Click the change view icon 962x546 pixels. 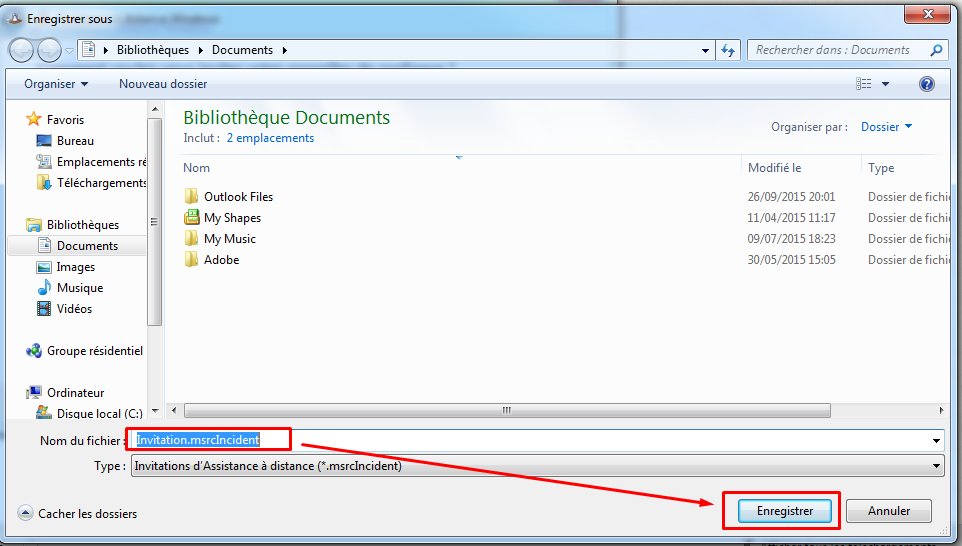tap(864, 84)
